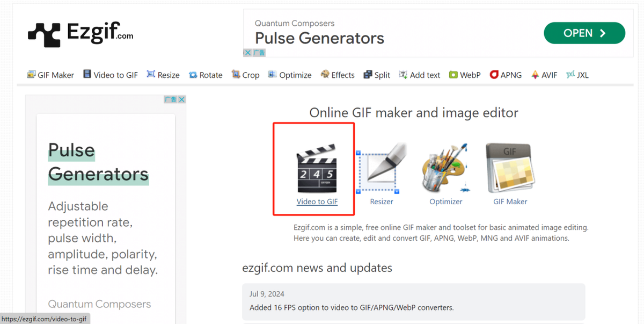Image resolution: width=644 pixels, height=324 pixels.
Task: Click the ezgif.com news and updates heading
Action: point(317,268)
